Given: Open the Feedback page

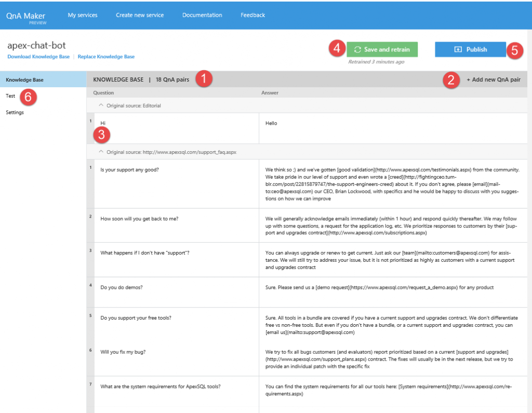Looking at the screenshot, I should pyautogui.click(x=252, y=15).
